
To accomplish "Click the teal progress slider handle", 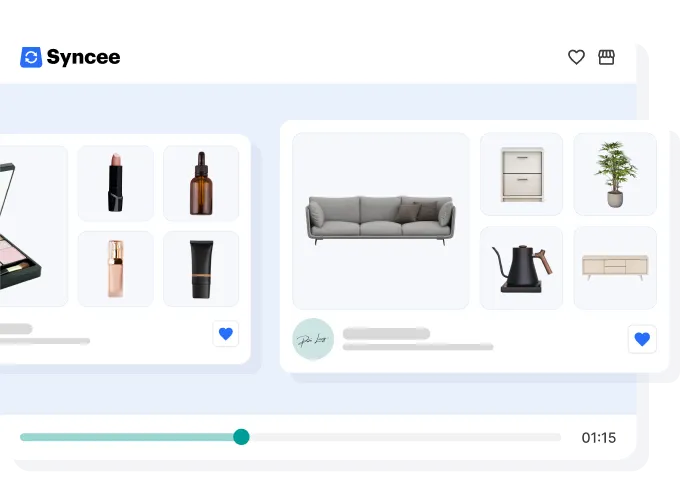I will (x=241, y=437).
